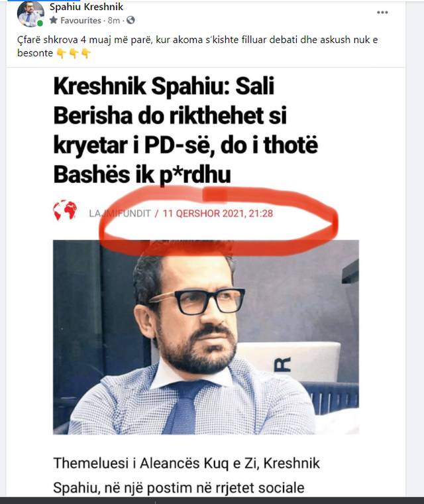Click the Favourites label
This screenshot has width=424, height=504.
click(x=81, y=21)
